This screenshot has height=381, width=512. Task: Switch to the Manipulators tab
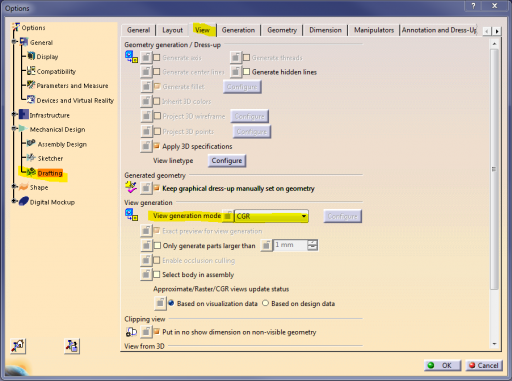(x=374, y=30)
